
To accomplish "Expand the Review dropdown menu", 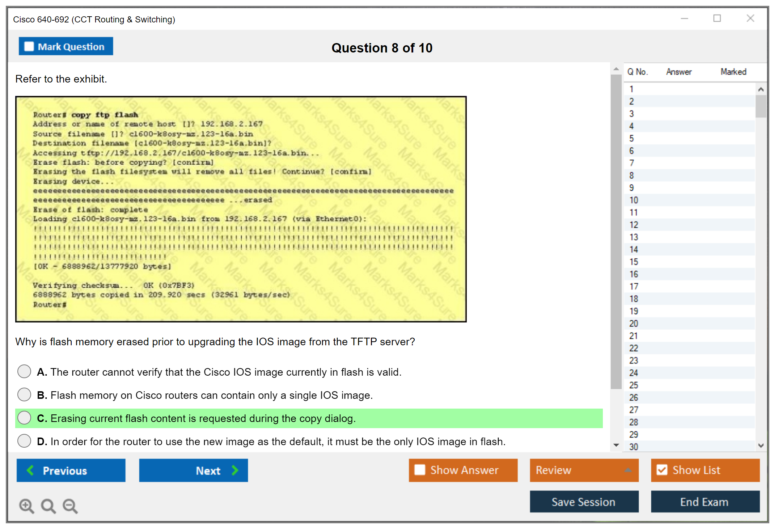I will [x=628, y=470].
